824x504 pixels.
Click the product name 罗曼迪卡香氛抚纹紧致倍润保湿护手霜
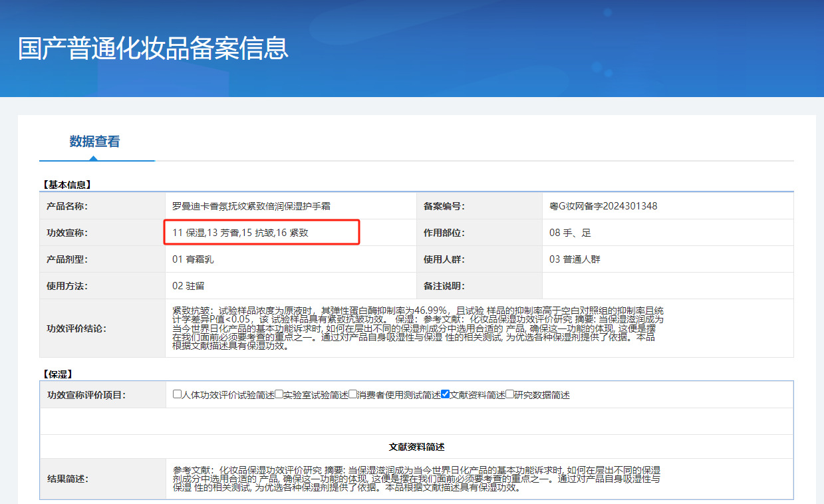(x=251, y=206)
